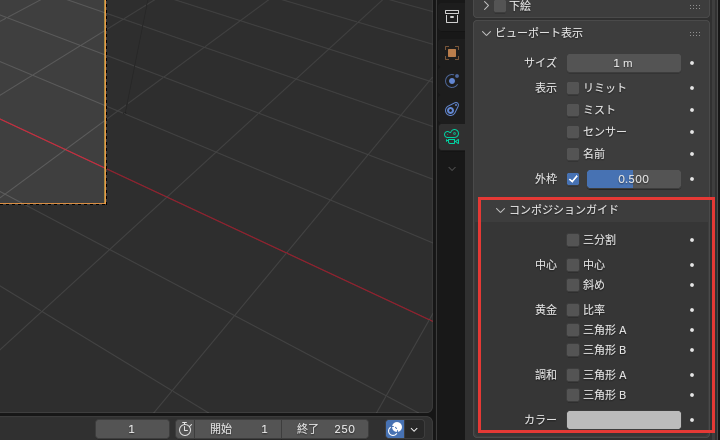Click drag-handle dots on 下絵 header

click(695, 7)
